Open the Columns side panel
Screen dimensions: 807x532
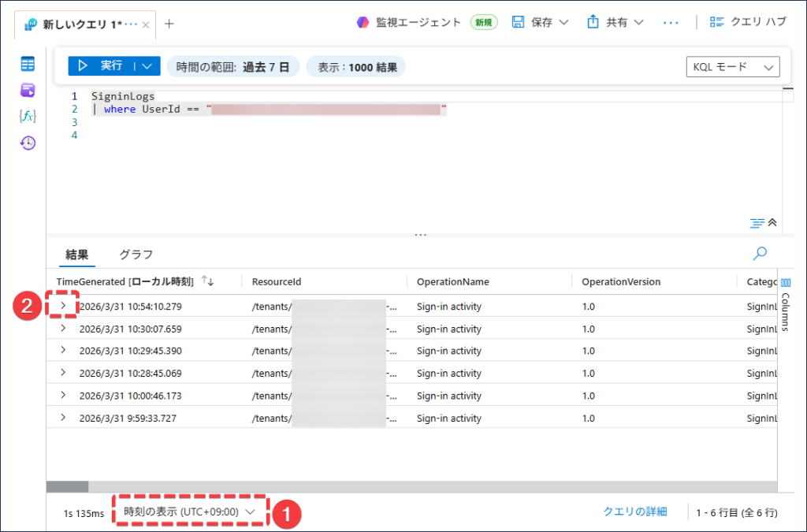(x=785, y=303)
